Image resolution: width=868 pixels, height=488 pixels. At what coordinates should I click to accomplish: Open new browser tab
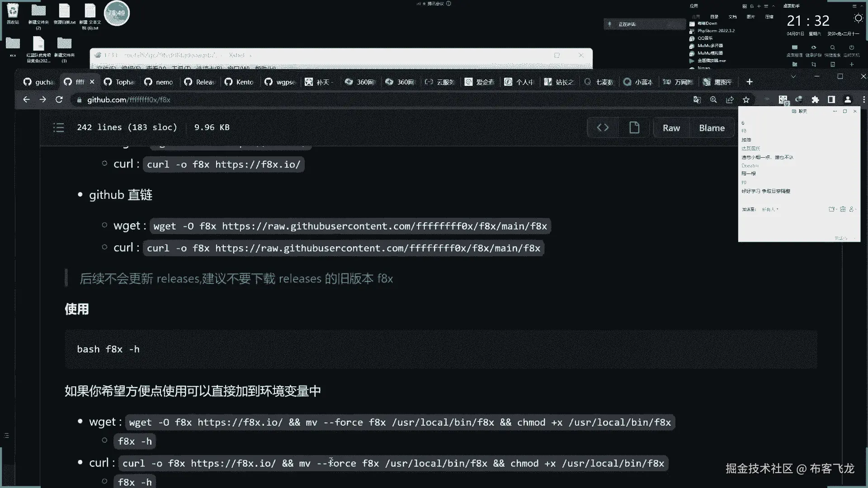point(750,82)
